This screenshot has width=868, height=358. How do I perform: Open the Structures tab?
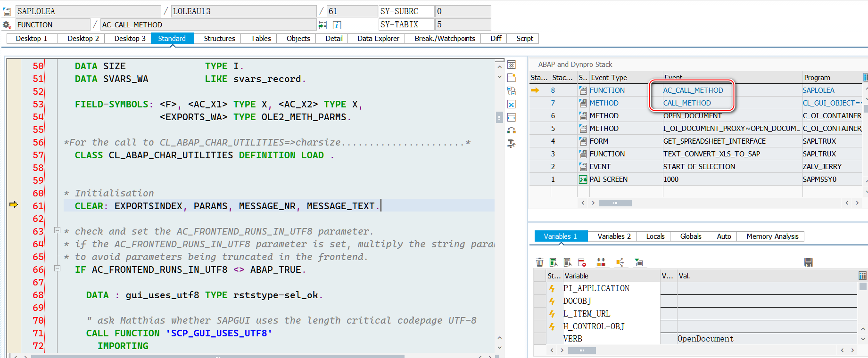pos(219,39)
